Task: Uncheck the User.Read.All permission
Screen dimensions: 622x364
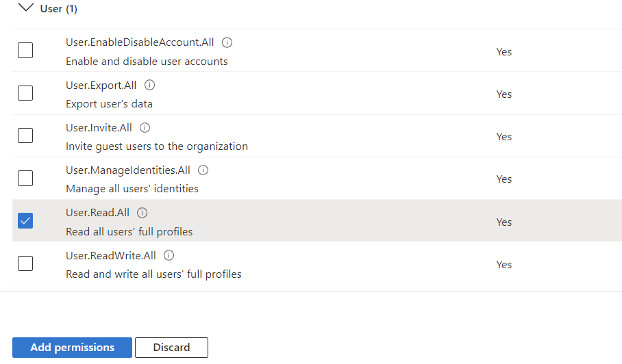Action: (25, 221)
